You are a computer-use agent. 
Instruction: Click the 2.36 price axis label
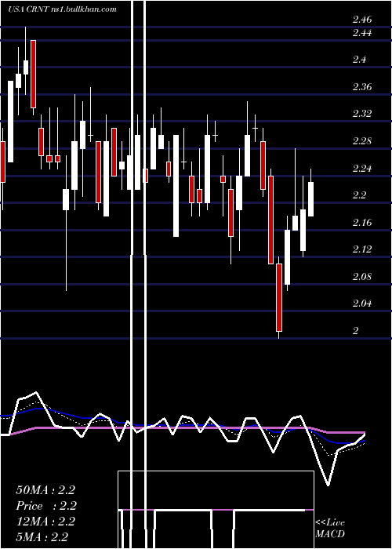pos(362,87)
